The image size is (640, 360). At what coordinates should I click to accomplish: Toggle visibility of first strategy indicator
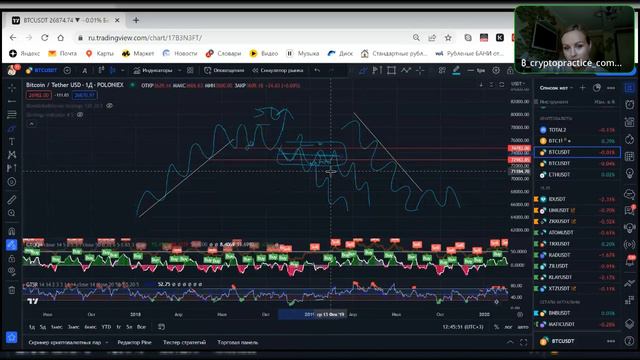[109, 106]
